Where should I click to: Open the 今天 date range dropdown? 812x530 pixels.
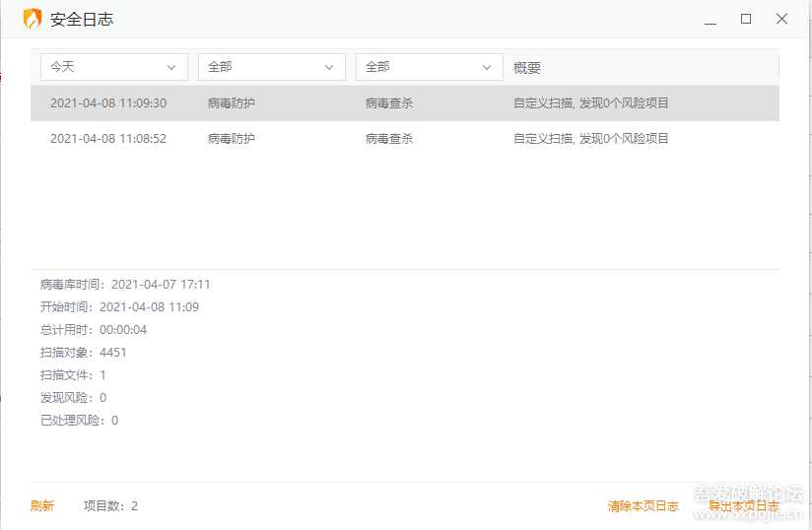tap(114, 67)
